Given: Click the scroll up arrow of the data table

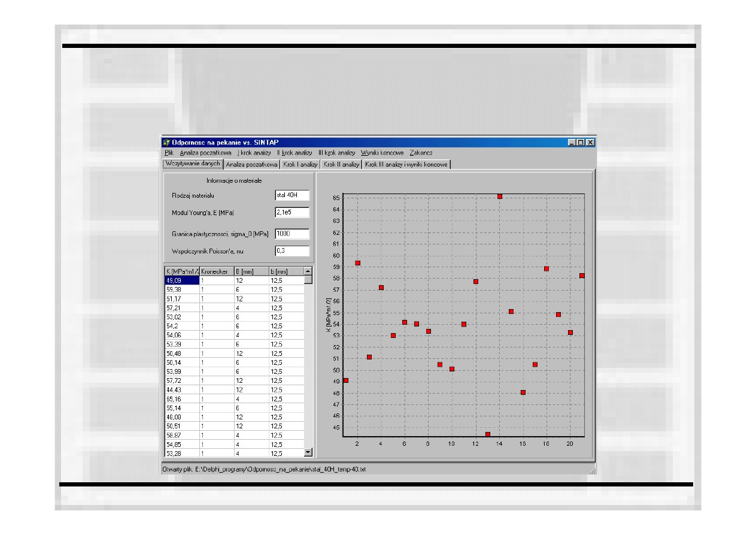Looking at the screenshot, I should click(x=308, y=271).
